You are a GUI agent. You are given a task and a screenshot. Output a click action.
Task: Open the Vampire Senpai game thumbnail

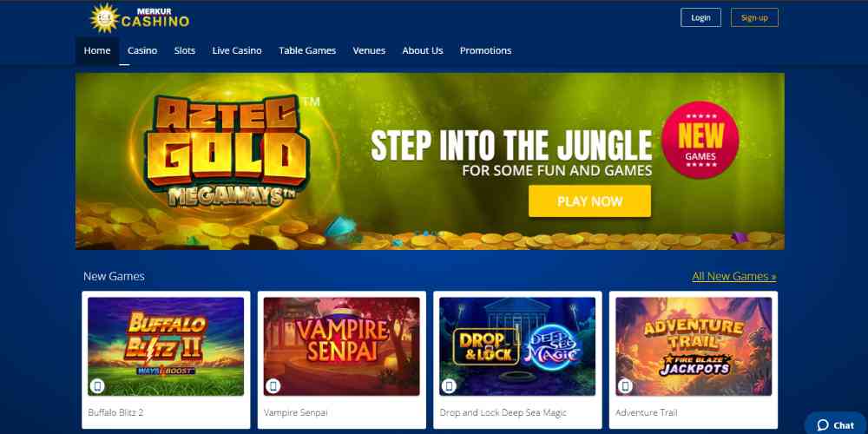341,346
